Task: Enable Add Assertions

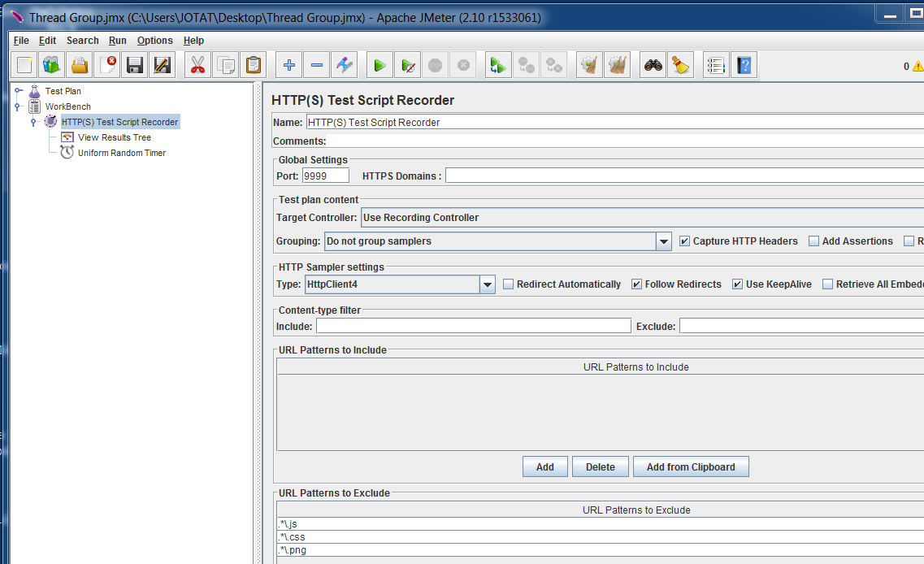Action: (x=813, y=241)
